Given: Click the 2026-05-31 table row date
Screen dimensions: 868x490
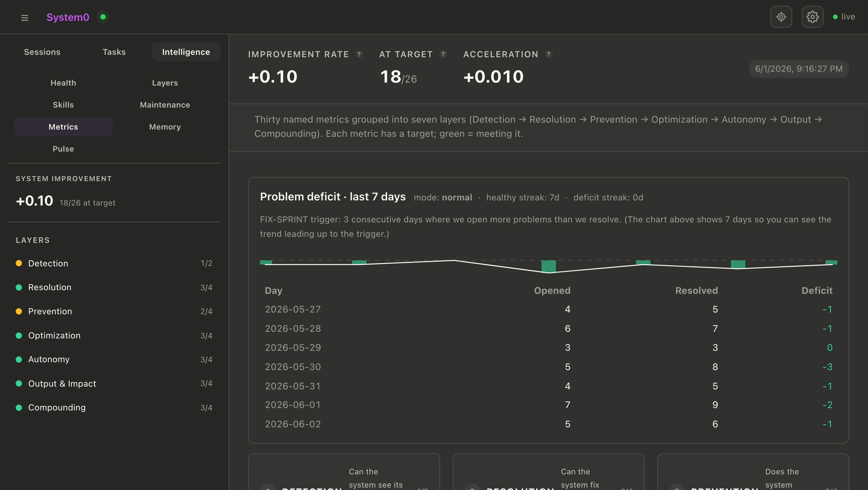Looking at the screenshot, I should (293, 386).
